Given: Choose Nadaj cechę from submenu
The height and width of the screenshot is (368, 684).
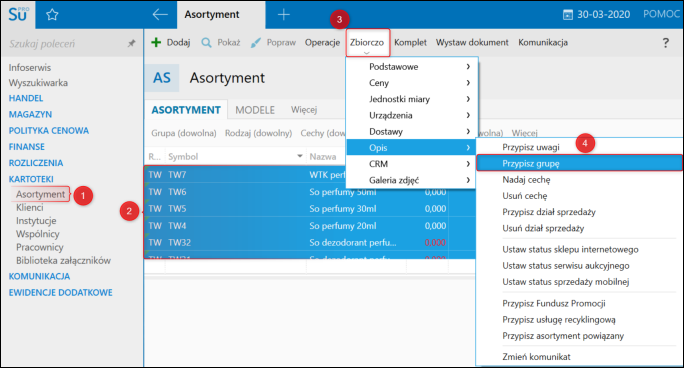Looking at the screenshot, I should pos(526,180).
